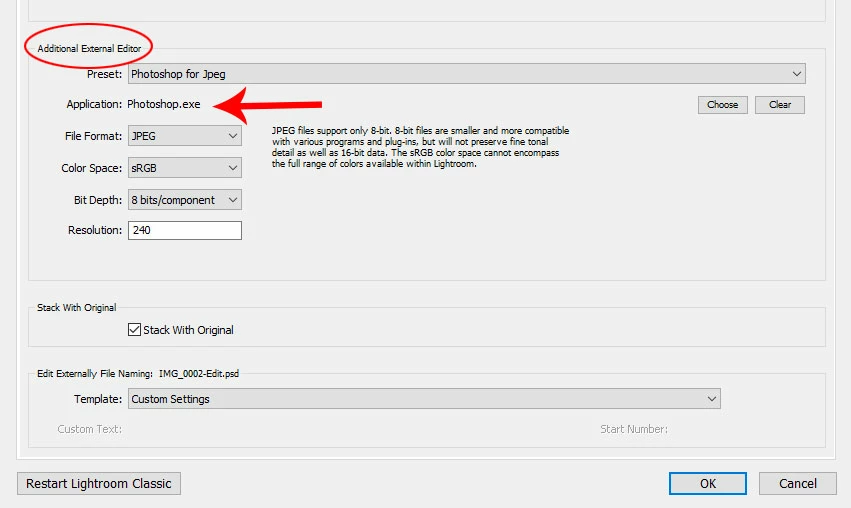This screenshot has height=508, width=851.
Task: Open the Color Space dropdown set to sRGB
Action: point(185,168)
